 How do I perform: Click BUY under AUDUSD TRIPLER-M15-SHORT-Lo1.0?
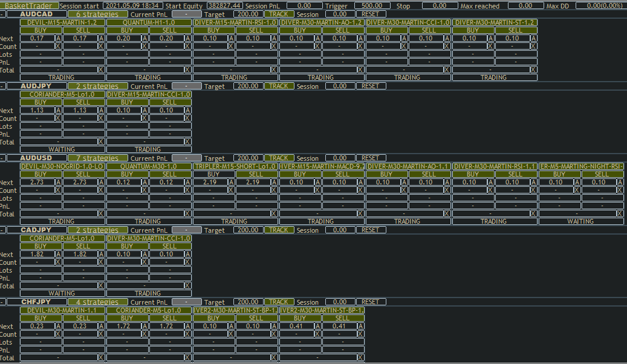pyautogui.click(x=213, y=174)
